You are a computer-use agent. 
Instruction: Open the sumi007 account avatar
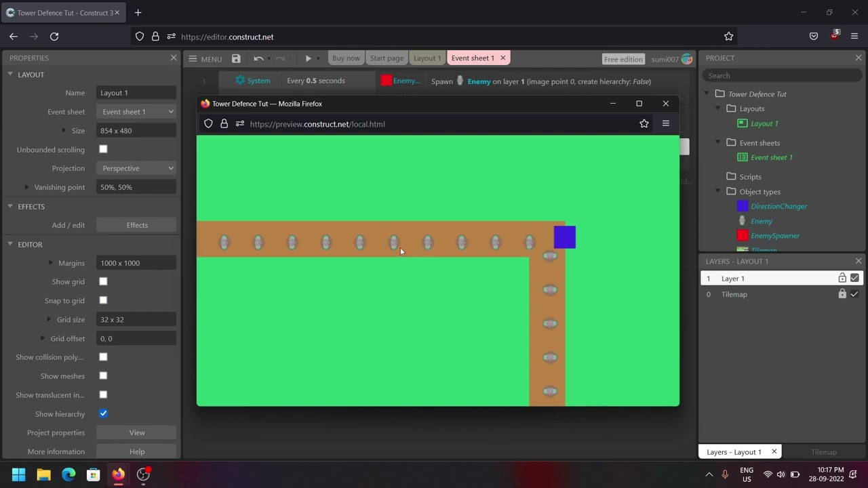coord(687,59)
